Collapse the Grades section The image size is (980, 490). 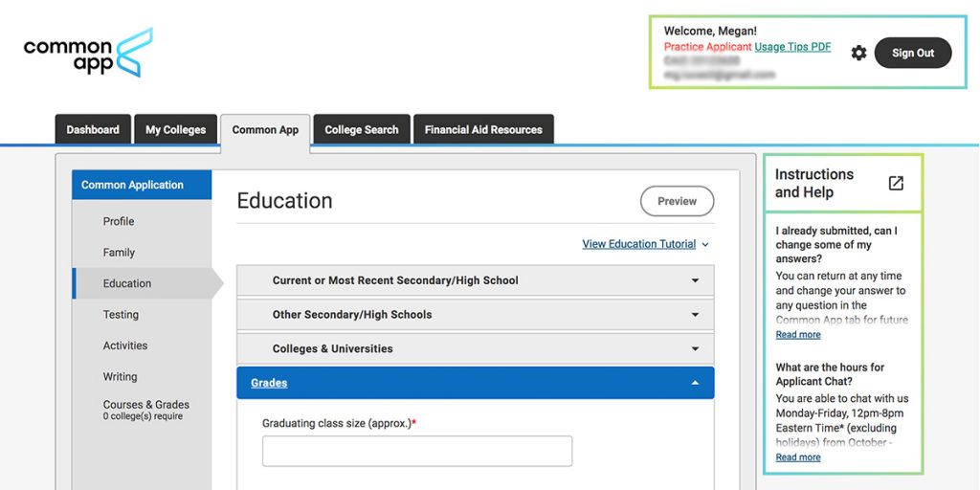click(x=475, y=383)
